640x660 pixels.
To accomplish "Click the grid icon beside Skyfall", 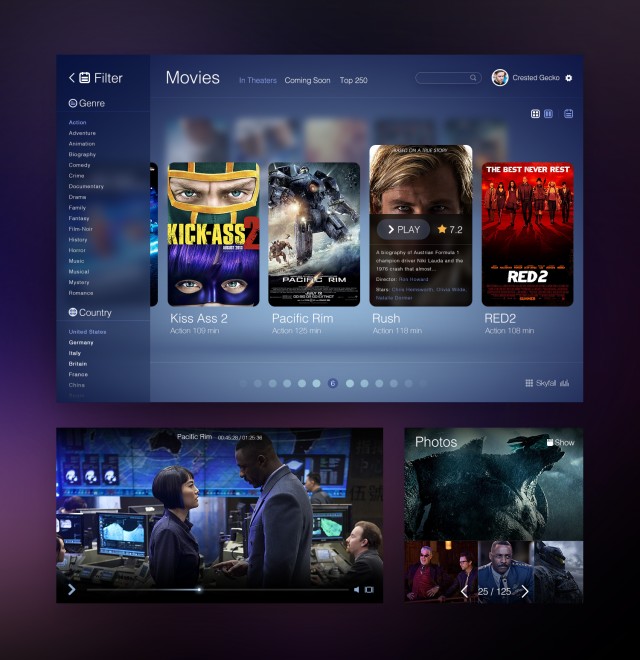I will pyautogui.click(x=529, y=383).
